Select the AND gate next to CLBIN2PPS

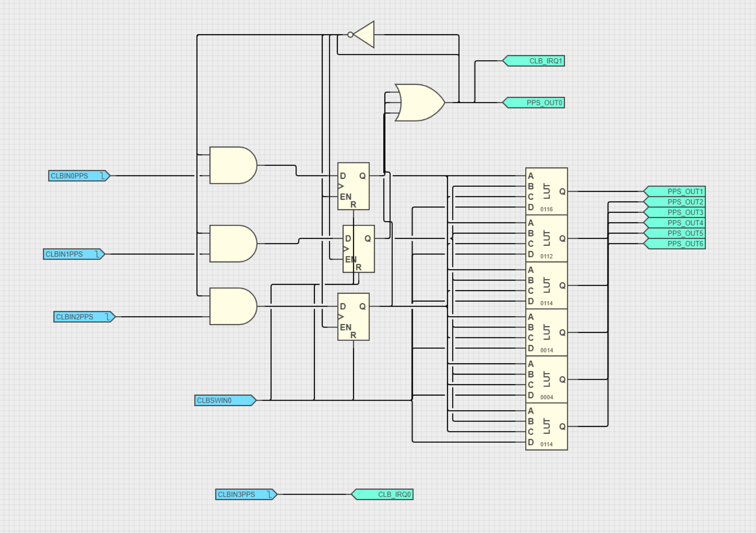pos(233,306)
